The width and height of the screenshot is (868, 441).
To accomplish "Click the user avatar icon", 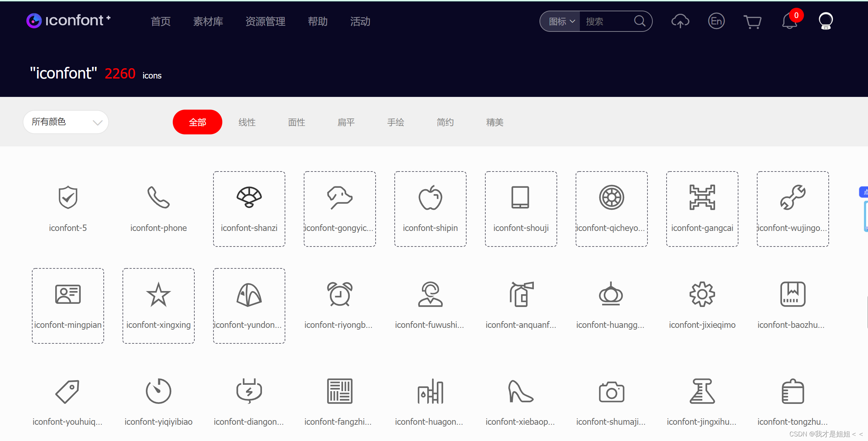I will point(826,21).
